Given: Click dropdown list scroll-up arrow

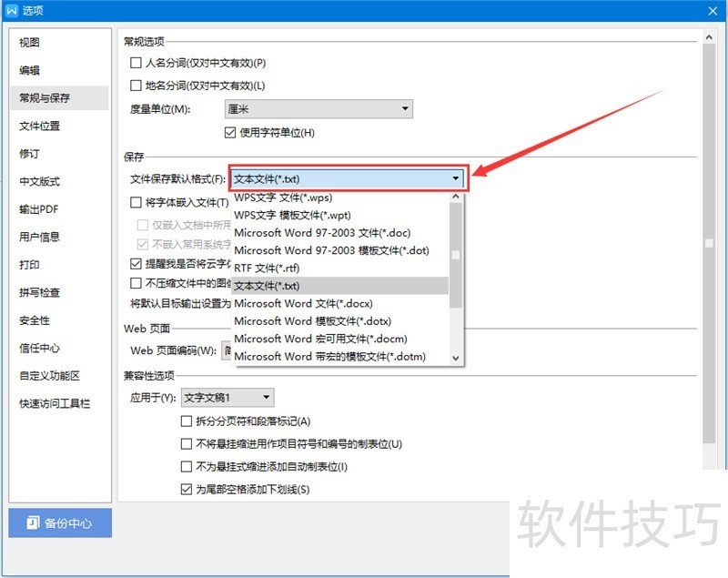Looking at the screenshot, I should coord(456,198).
